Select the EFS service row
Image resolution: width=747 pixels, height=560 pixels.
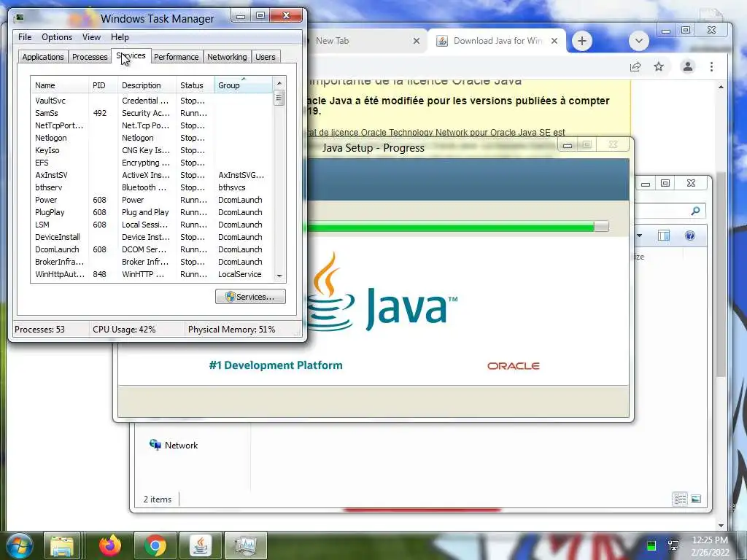point(152,163)
